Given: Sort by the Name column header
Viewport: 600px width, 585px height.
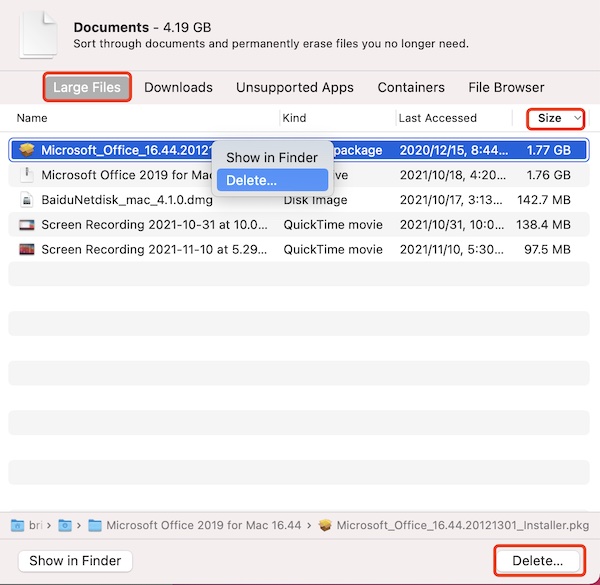Looking at the screenshot, I should coord(32,118).
